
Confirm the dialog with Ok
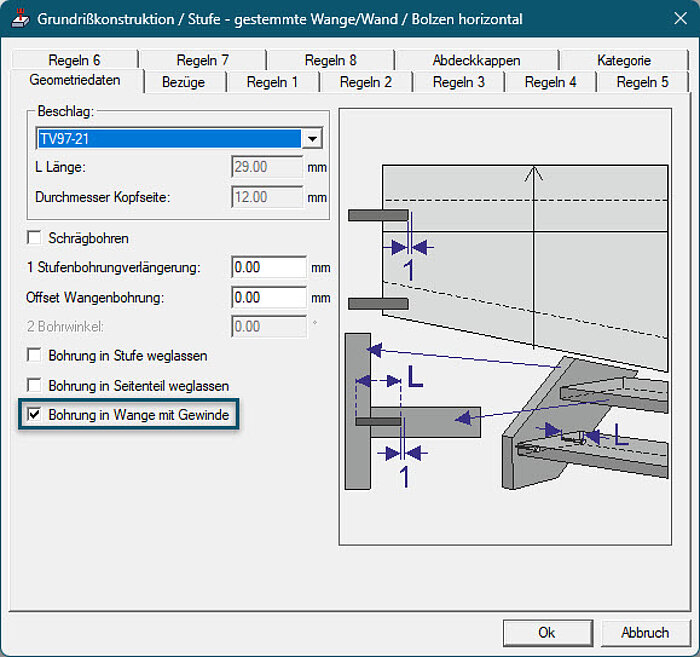[x=548, y=632]
